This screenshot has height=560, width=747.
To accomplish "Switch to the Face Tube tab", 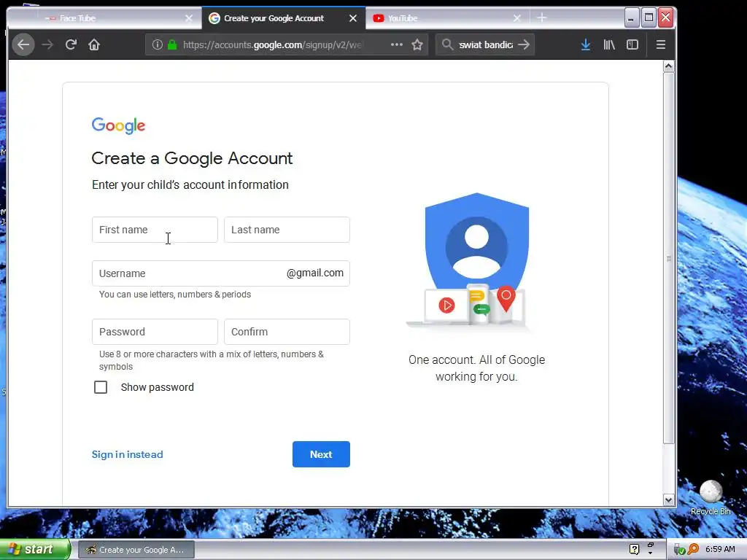I will click(105, 18).
